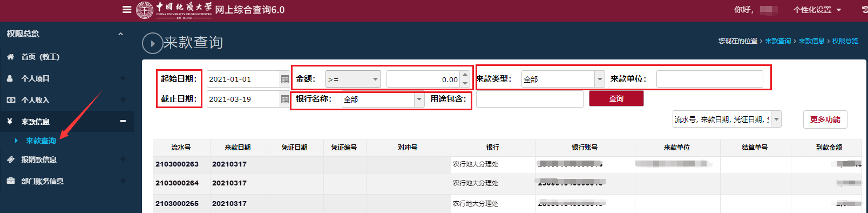Click the 银行账号 column header
Image resolution: width=868 pixels, height=213 pixels.
coord(585,148)
